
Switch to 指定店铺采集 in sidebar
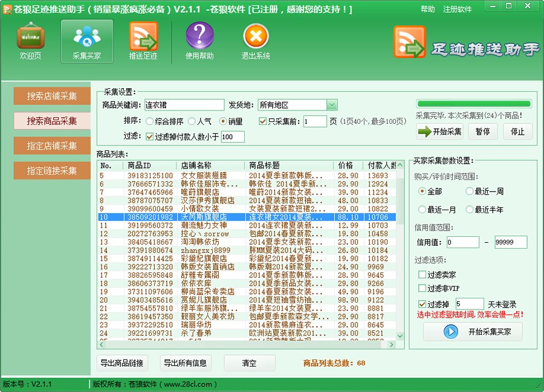tap(51, 146)
